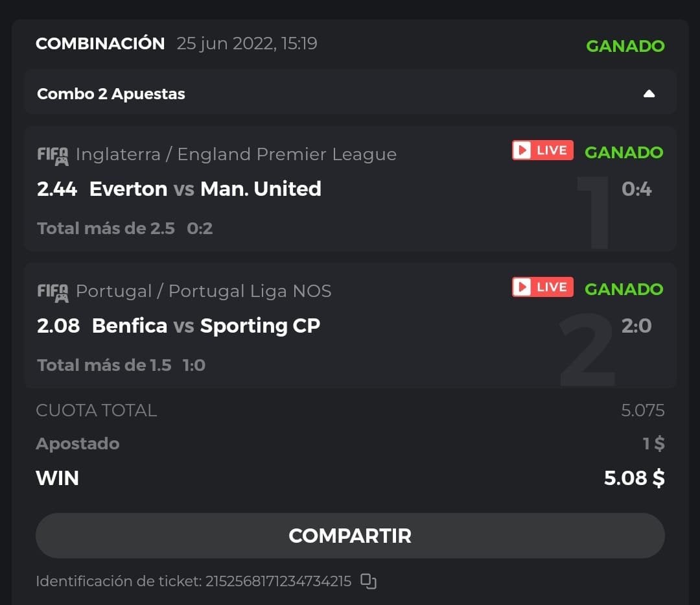The width and height of the screenshot is (700, 605).
Task: Click the WIN amount 5.08 $
Action: 633,478
